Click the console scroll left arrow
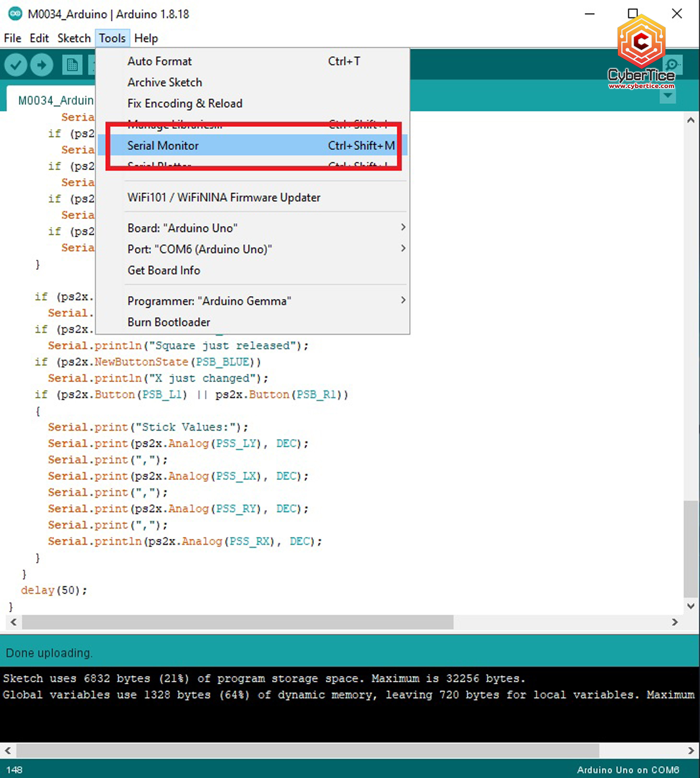Screen dimensions: 700x778 8,750
